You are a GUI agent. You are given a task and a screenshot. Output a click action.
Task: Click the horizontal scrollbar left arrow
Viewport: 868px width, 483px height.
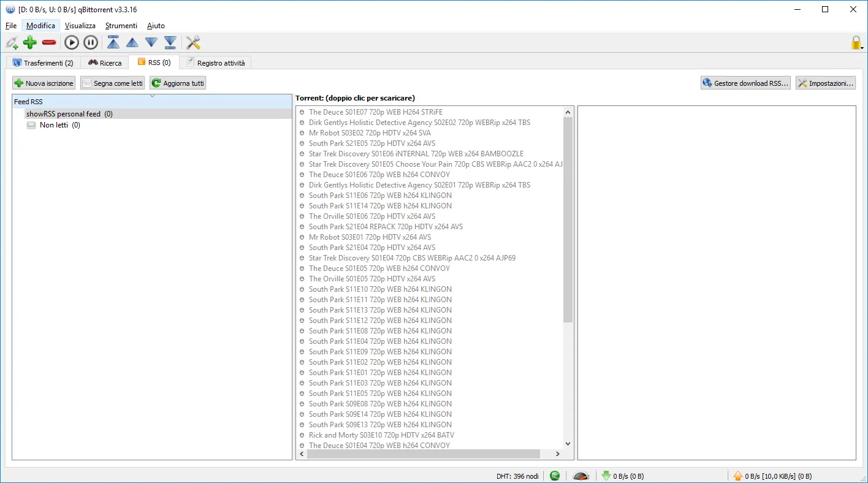coord(301,454)
